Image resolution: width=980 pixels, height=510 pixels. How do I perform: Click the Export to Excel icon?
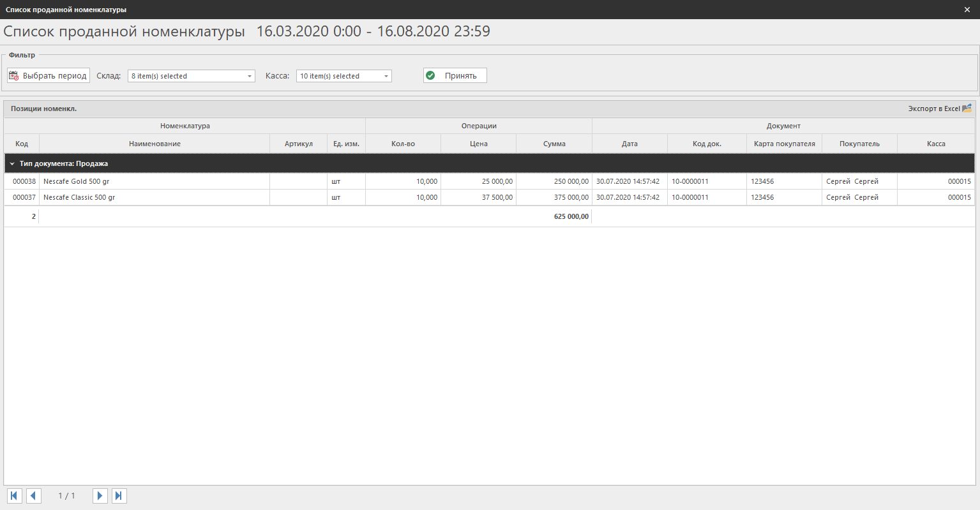click(x=967, y=109)
